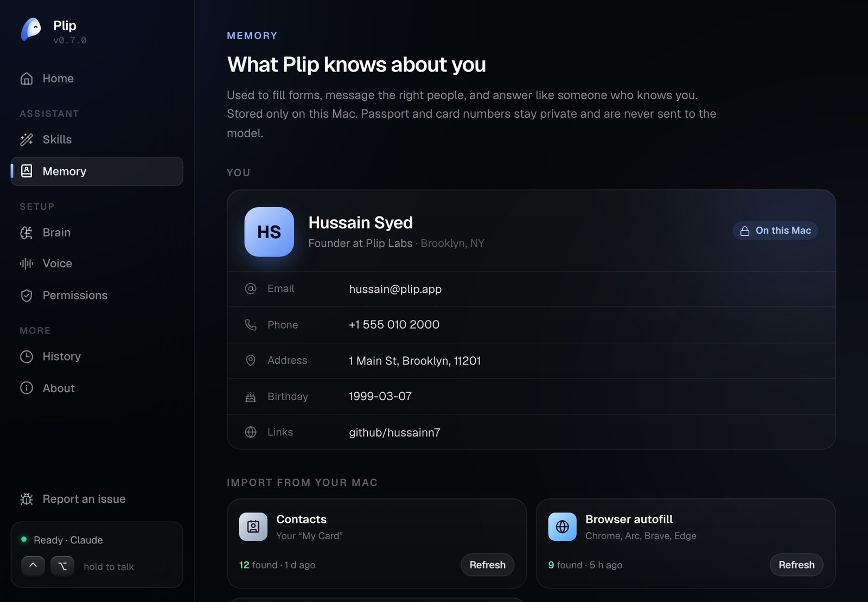868x602 pixels.
Task: Refresh the Browser autofill import
Action: (x=796, y=565)
